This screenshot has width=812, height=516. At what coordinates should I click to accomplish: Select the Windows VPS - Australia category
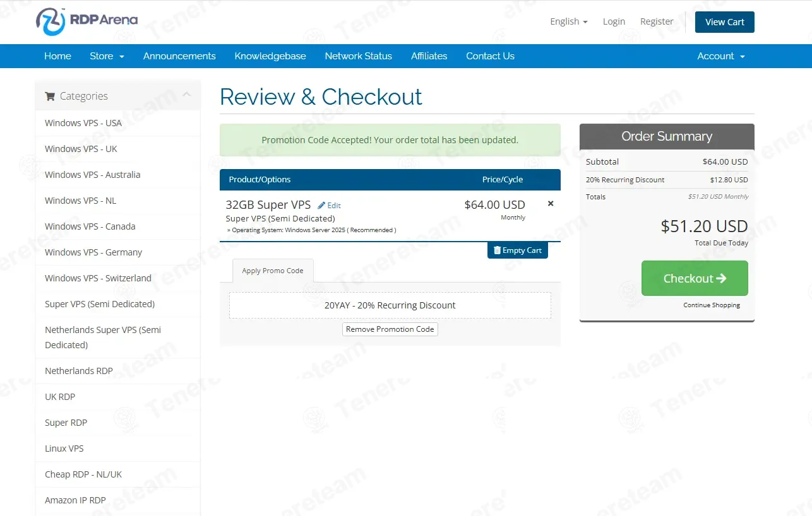click(118, 175)
